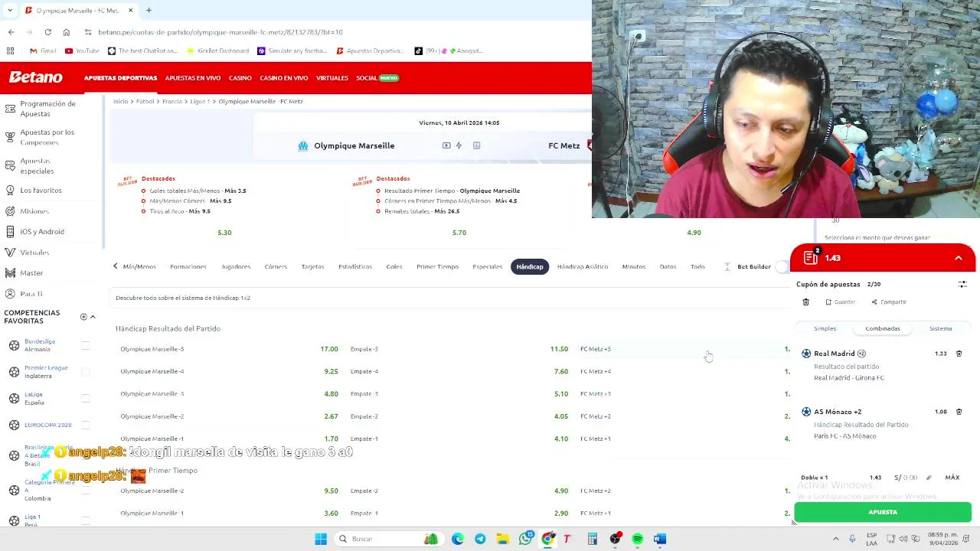The image size is (980, 551).
Task: Open Windows Start menu
Action: pos(321,539)
